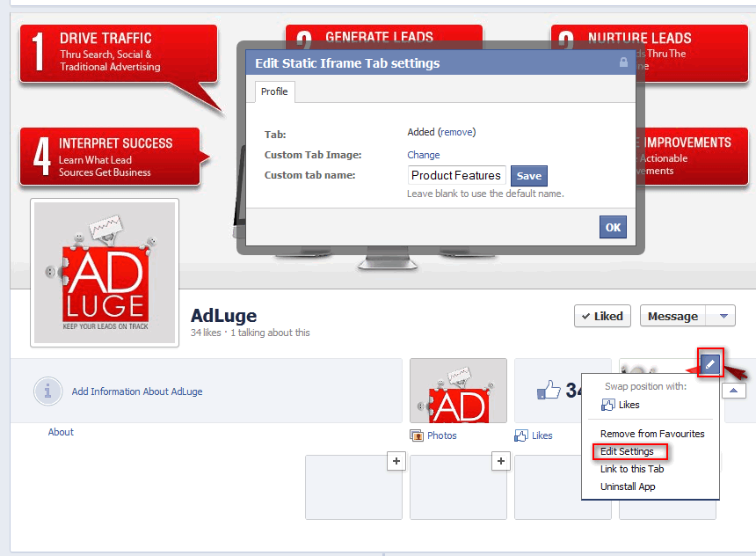Viewport: 756px width, 556px height.
Task: Click the Custom tab name input field
Action: 457,175
